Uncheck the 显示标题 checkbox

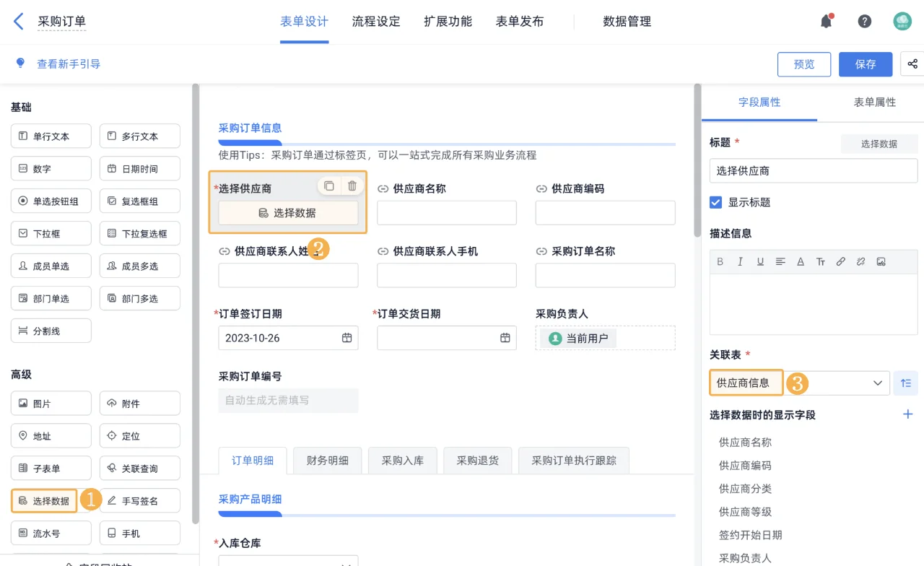point(715,202)
